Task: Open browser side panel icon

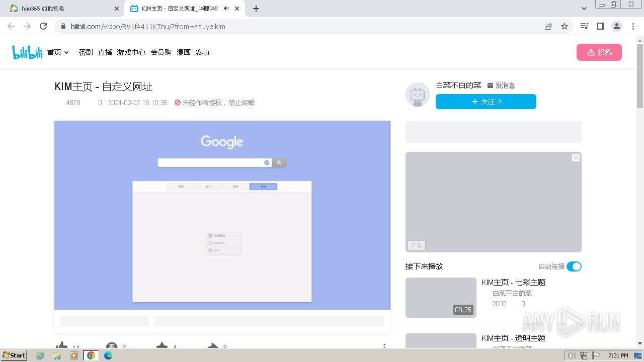Action: (600, 26)
